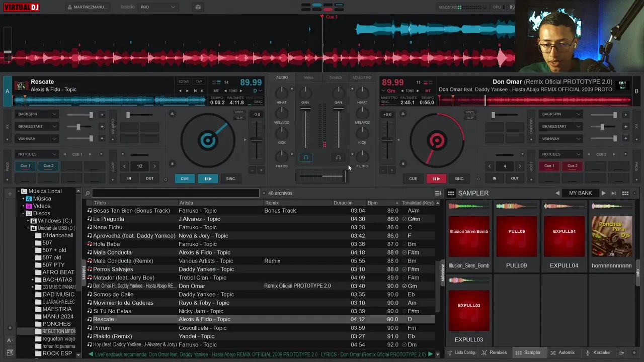
Task: Double the loop length on deck B
Action: click(x=520, y=166)
